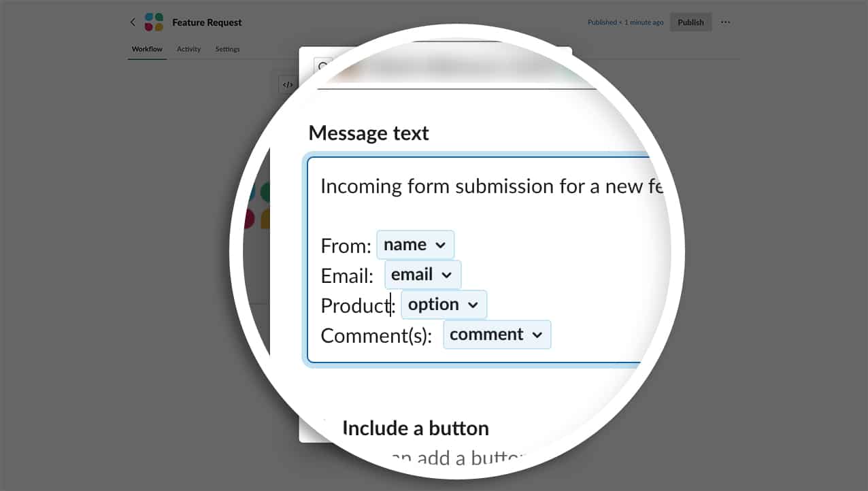The image size is (868, 491).
Task: Switch to the Settings tab
Action: [227, 48]
